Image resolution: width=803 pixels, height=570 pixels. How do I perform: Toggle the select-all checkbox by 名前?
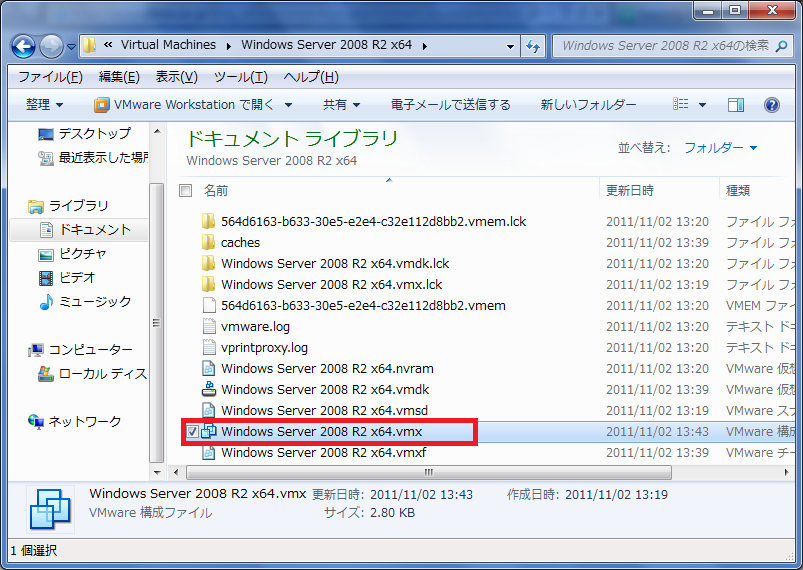(x=185, y=191)
